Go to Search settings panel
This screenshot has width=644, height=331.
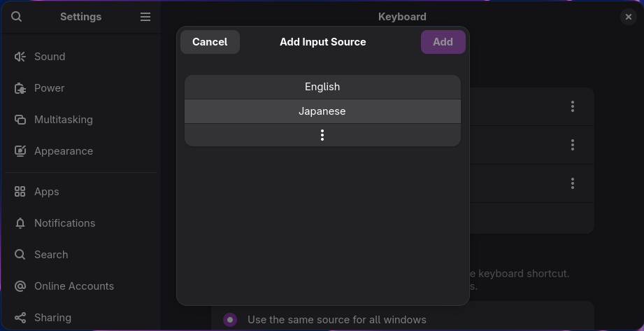(x=51, y=255)
